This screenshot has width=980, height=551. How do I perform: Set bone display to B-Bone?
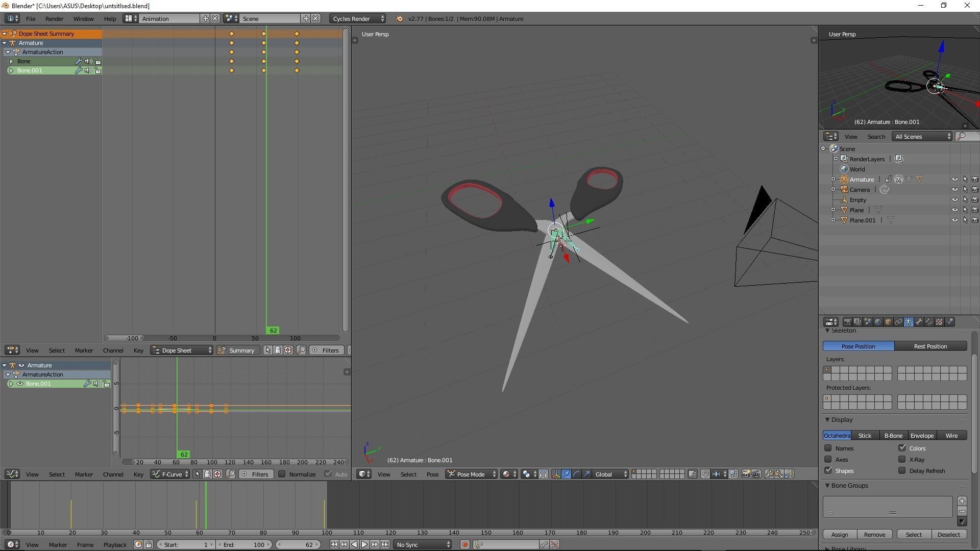tap(893, 435)
